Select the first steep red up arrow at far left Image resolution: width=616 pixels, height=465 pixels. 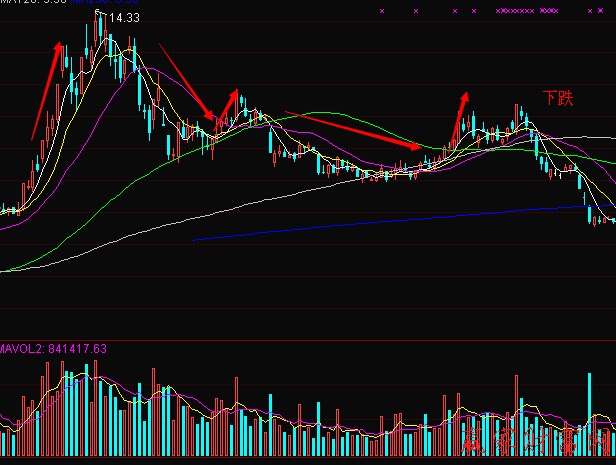tap(46, 90)
